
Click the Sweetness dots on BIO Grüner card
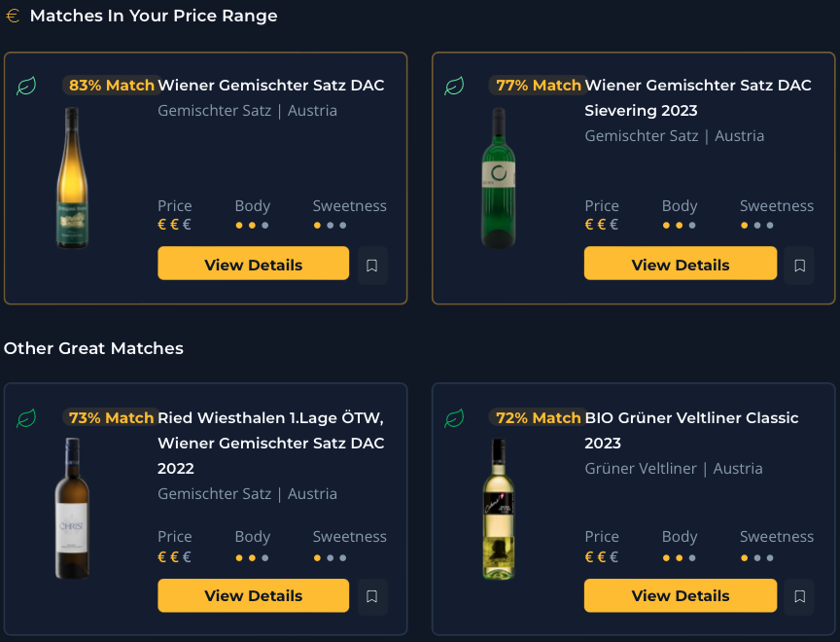coord(756,557)
